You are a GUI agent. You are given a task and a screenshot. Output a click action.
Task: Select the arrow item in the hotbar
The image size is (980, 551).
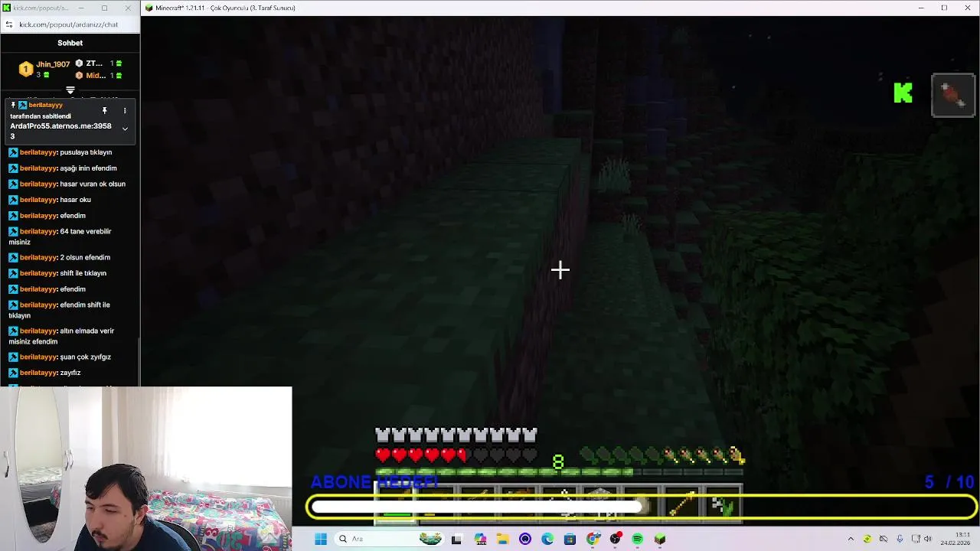click(x=682, y=504)
